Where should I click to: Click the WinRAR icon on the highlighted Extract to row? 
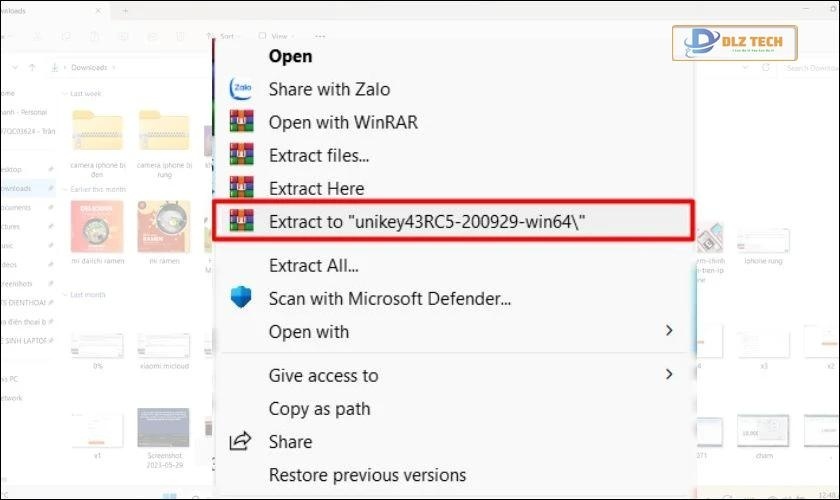pos(241,221)
